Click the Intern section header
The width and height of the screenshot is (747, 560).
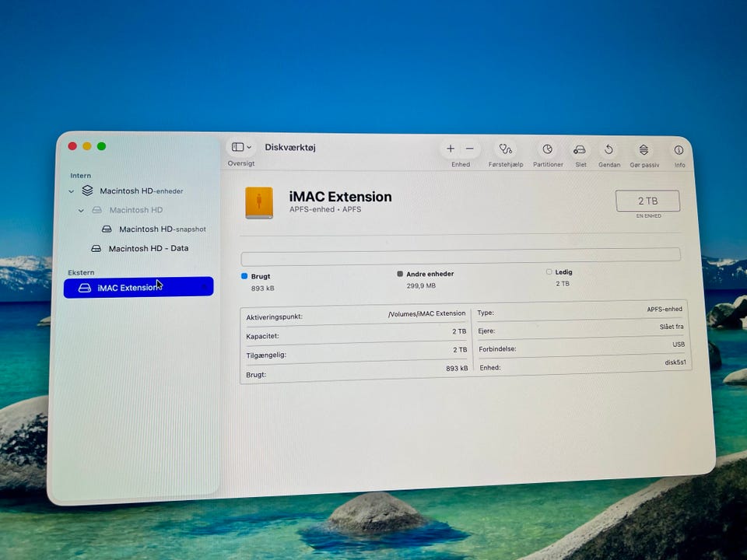(x=80, y=176)
